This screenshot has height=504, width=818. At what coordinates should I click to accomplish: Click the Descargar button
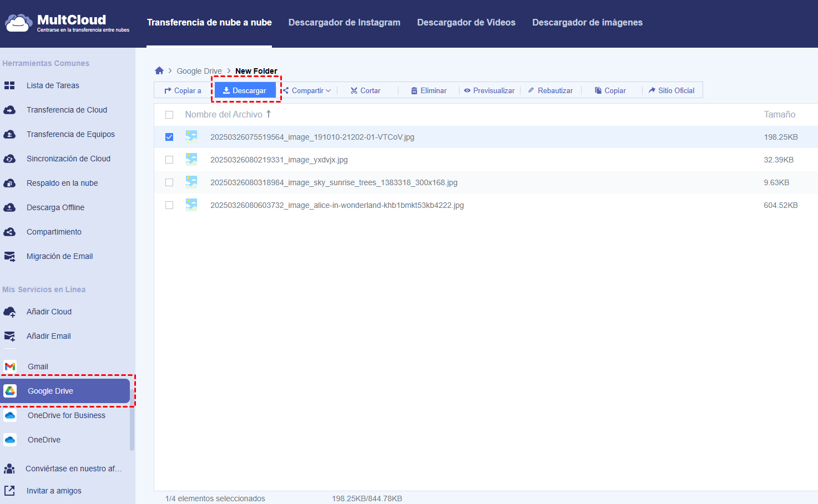point(245,90)
